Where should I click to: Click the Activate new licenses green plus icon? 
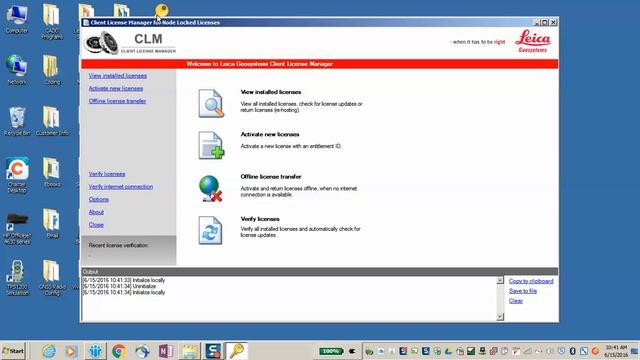[211, 145]
